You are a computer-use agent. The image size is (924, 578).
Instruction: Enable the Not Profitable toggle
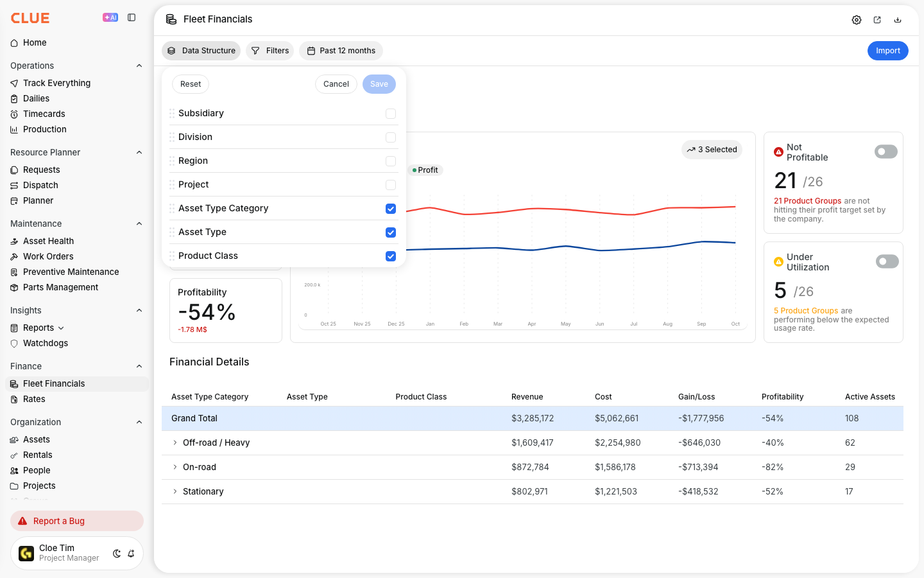tap(886, 152)
